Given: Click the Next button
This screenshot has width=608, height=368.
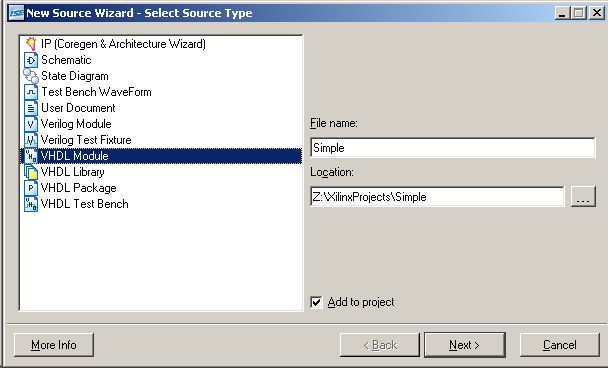Looking at the screenshot, I should pos(465,345).
